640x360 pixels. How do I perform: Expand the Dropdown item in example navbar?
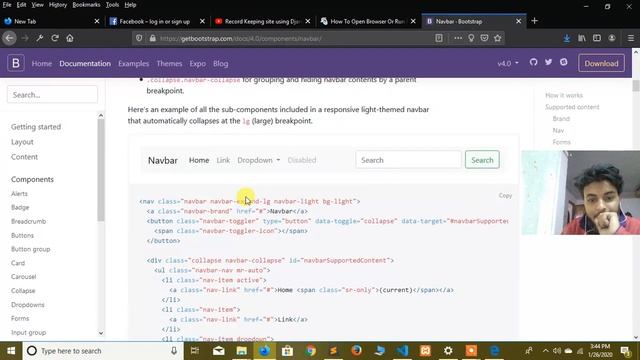258,160
